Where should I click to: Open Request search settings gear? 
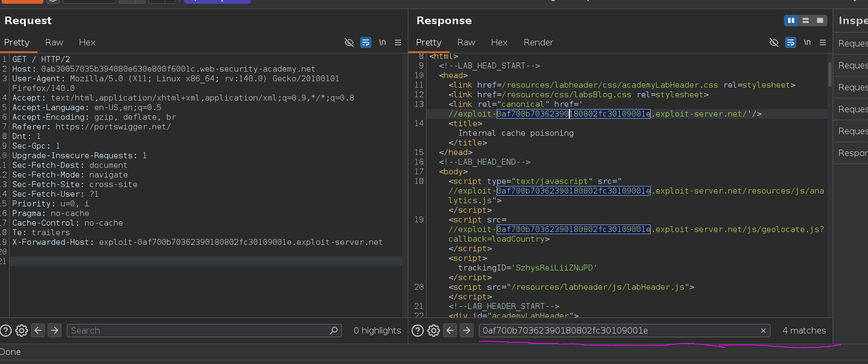[21, 330]
